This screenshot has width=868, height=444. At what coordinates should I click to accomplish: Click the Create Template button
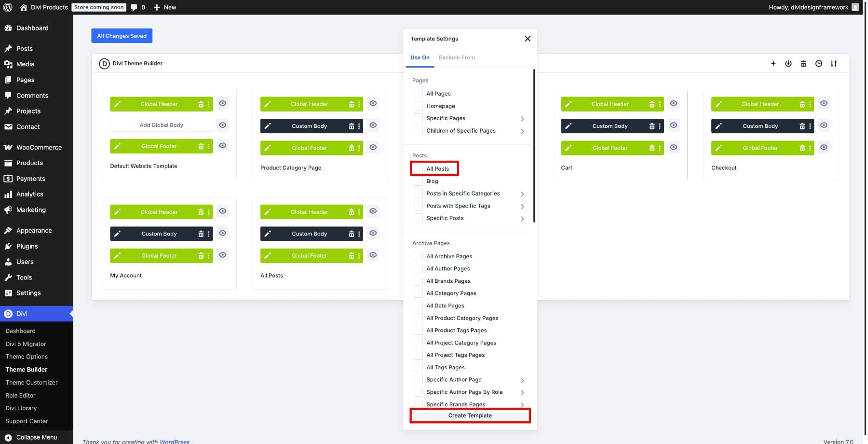click(x=470, y=416)
